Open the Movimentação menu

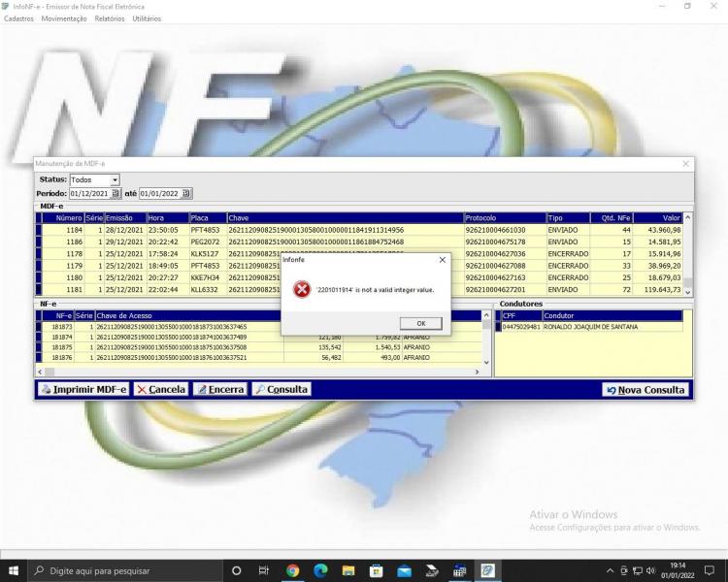64,18
